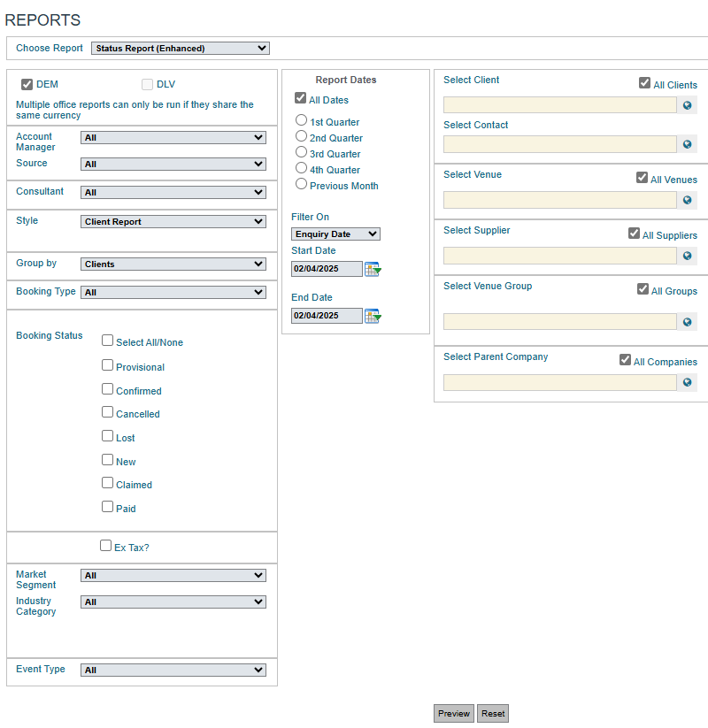Image resolution: width=708 pixels, height=728 pixels.
Task: Select the 4th Quarter radio button
Action: (301, 167)
